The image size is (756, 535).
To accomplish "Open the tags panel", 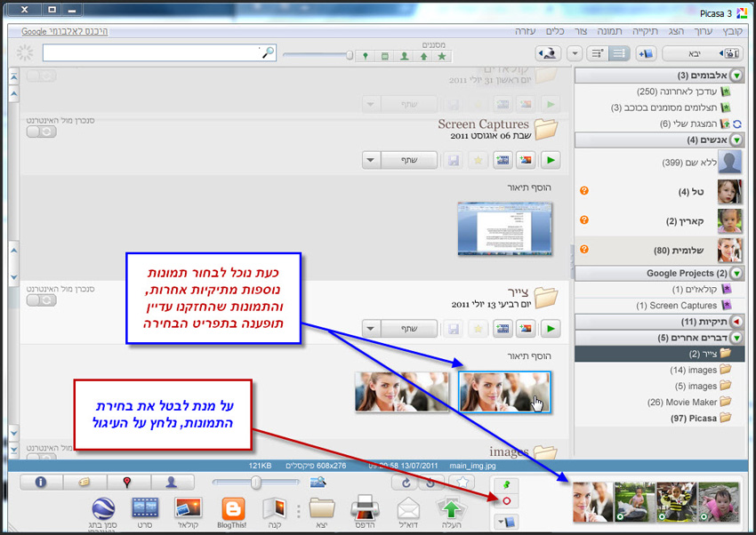I will point(84,482).
